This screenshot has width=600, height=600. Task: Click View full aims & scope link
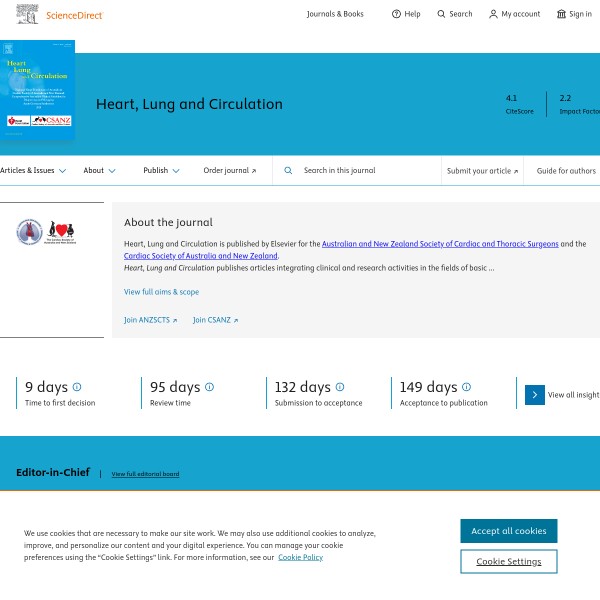(161, 292)
